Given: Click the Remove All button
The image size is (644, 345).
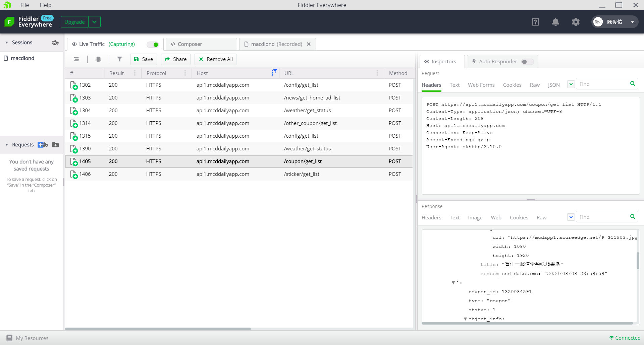Looking at the screenshot, I should click(216, 59).
